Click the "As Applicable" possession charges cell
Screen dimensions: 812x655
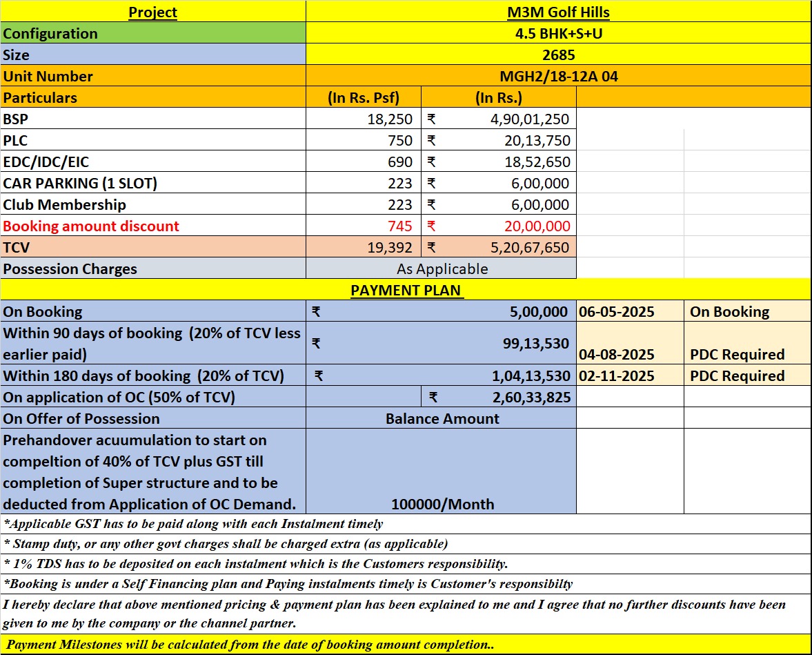pos(442,268)
